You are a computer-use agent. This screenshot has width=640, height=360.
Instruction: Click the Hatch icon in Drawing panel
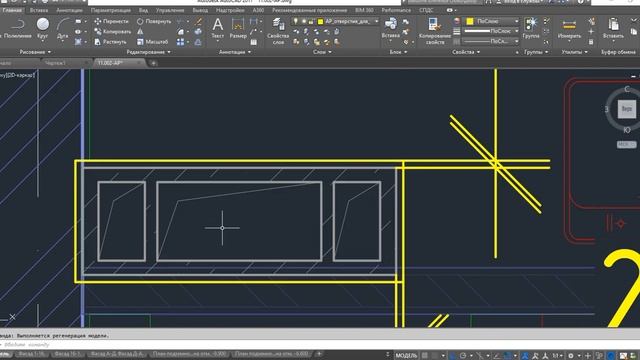[x=78, y=42]
